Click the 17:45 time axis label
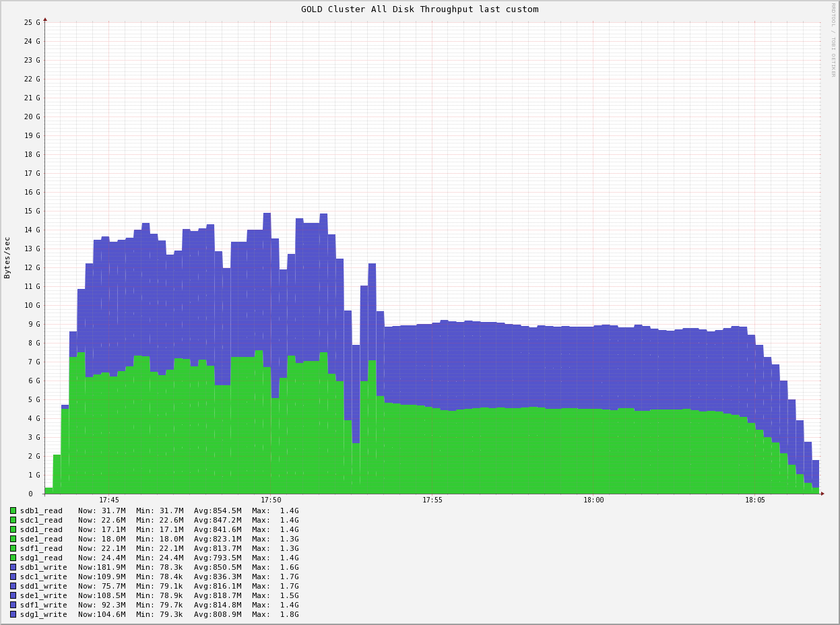The height and width of the screenshot is (625, 840). [109, 500]
